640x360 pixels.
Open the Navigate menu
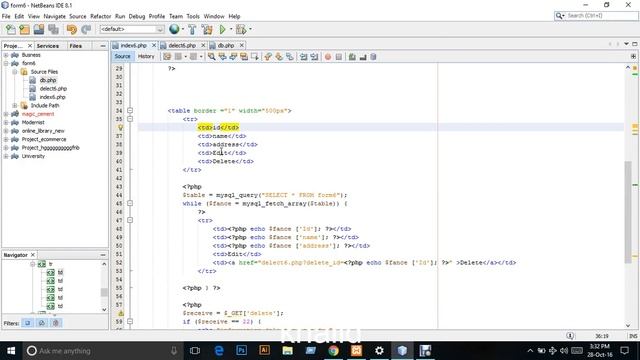54,16
